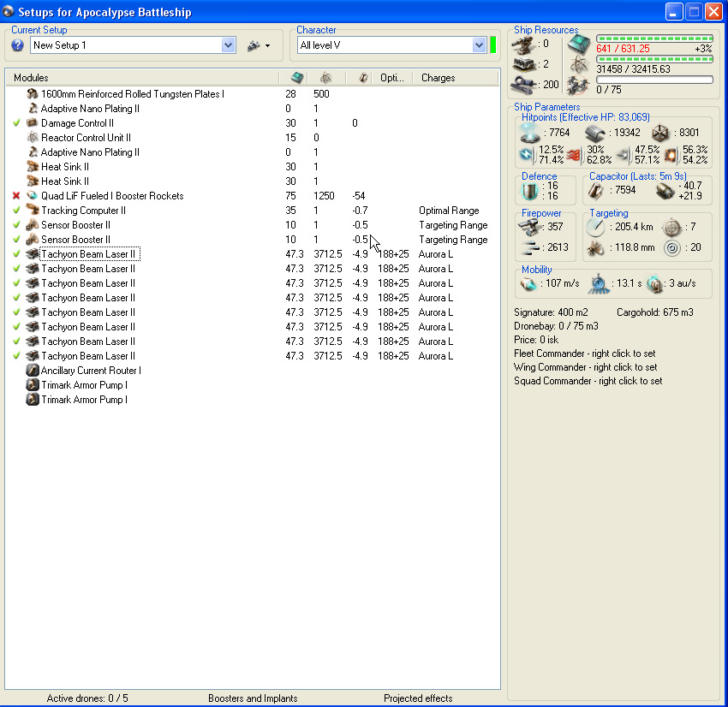
Task: Sort by the capacitor column header icon
Action: click(363, 78)
